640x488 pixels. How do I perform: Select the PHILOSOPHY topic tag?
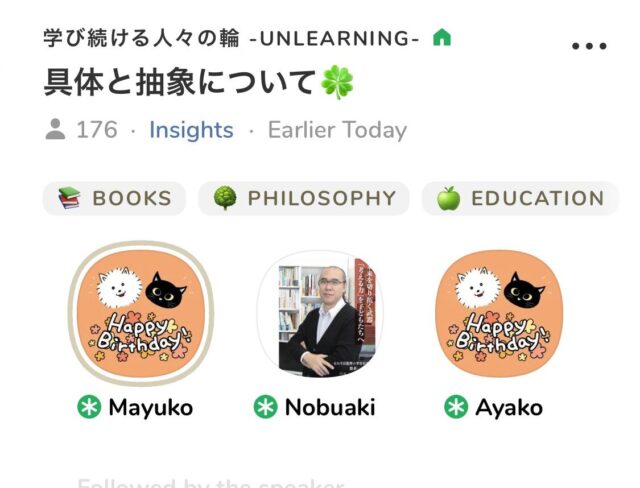point(304,198)
